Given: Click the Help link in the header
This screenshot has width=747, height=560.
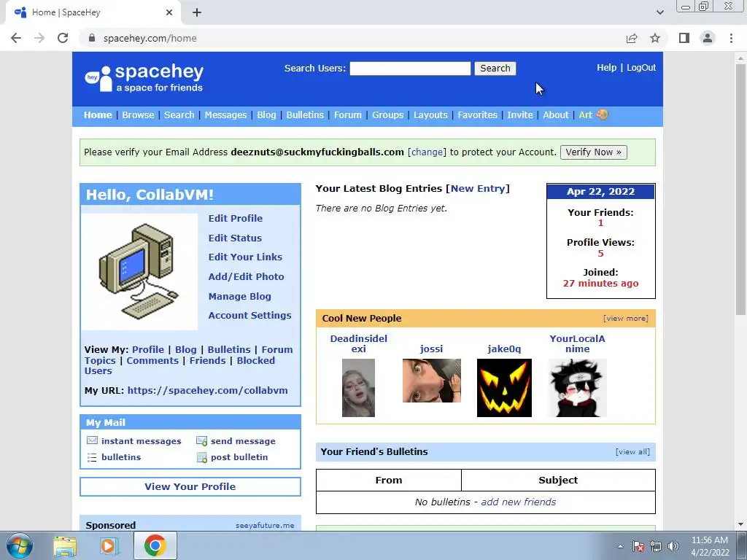Looking at the screenshot, I should [606, 68].
